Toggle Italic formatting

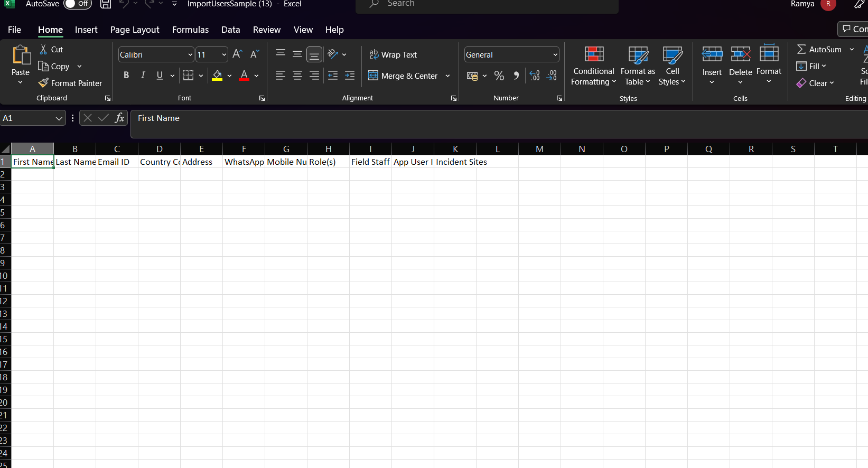point(143,76)
